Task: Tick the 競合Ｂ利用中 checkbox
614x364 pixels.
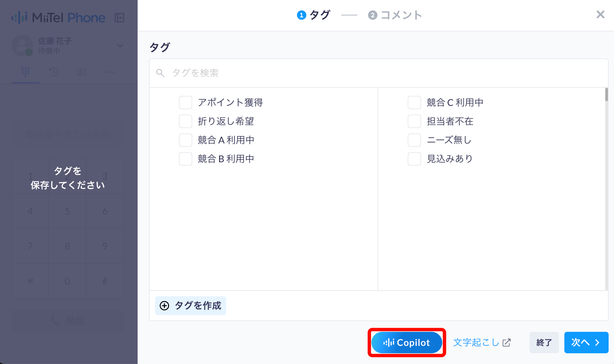Action: (186, 159)
